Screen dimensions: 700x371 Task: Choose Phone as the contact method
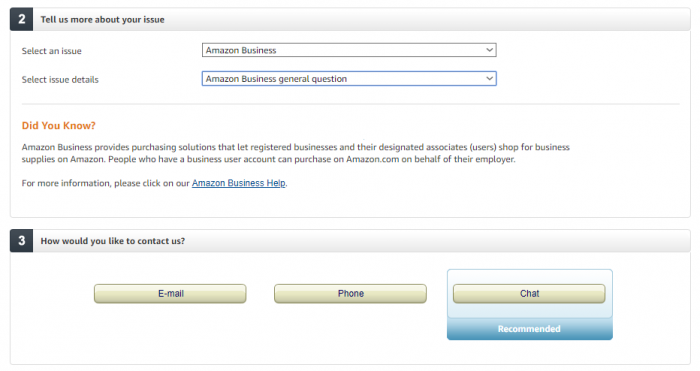(350, 293)
